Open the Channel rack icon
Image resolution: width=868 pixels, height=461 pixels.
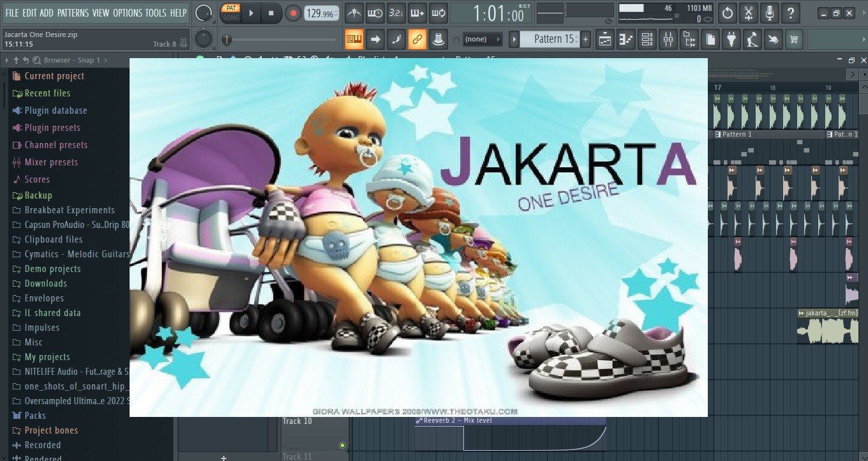click(x=647, y=40)
